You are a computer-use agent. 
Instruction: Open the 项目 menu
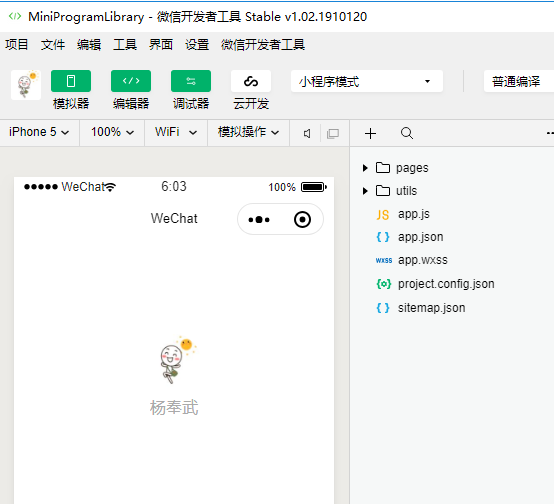[16, 45]
